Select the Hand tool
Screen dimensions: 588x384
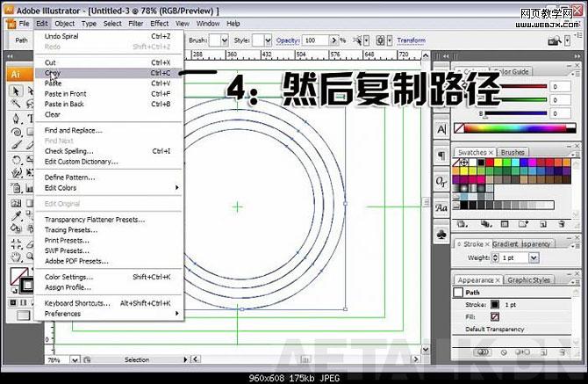pyautogui.click(x=16, y=257)
